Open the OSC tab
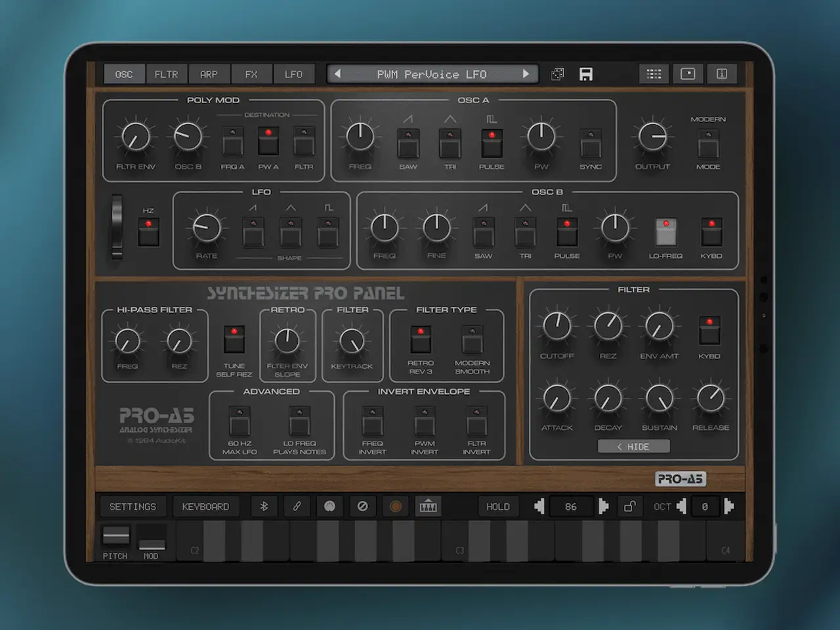This screenshot has height=630, width=840. 124,74
